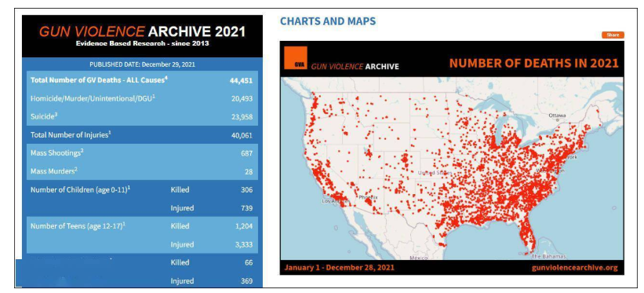Click the January 1 - December 28, 2021 caption
Image resolution: width=644 pixels, height=293 pixels.
339,268
